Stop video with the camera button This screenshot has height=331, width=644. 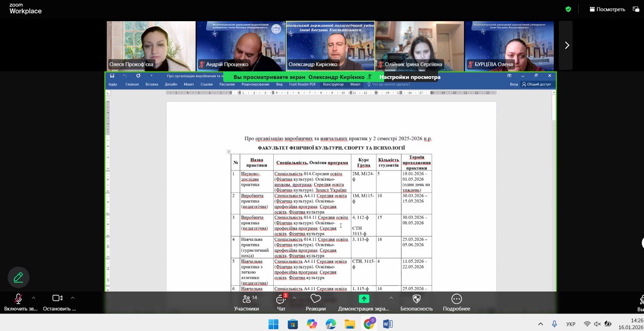point(57,299)
